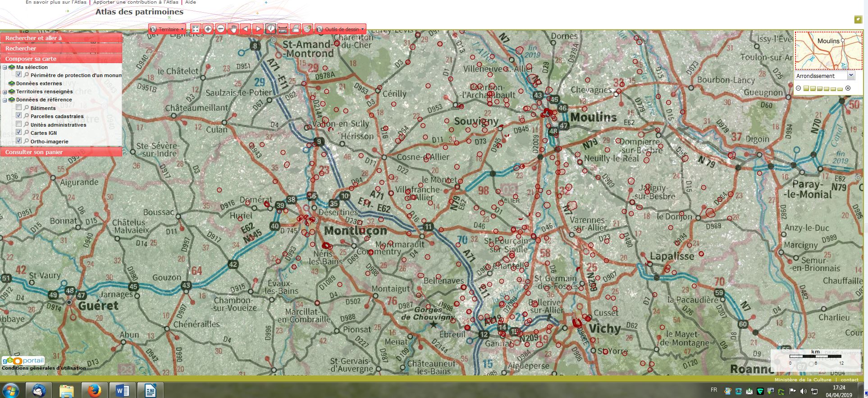
Task: Click Conditions générales d'utilisation link
Action: [x=44, y=368]
